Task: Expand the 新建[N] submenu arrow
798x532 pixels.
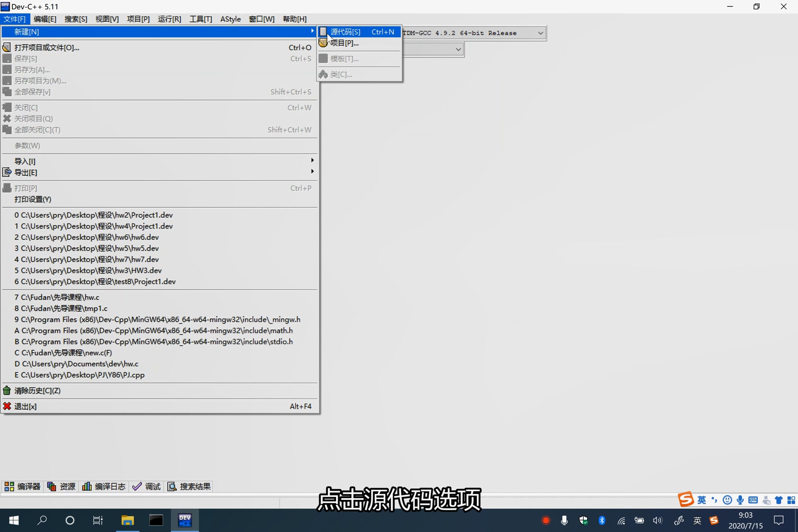Action: tap(312, 31)
